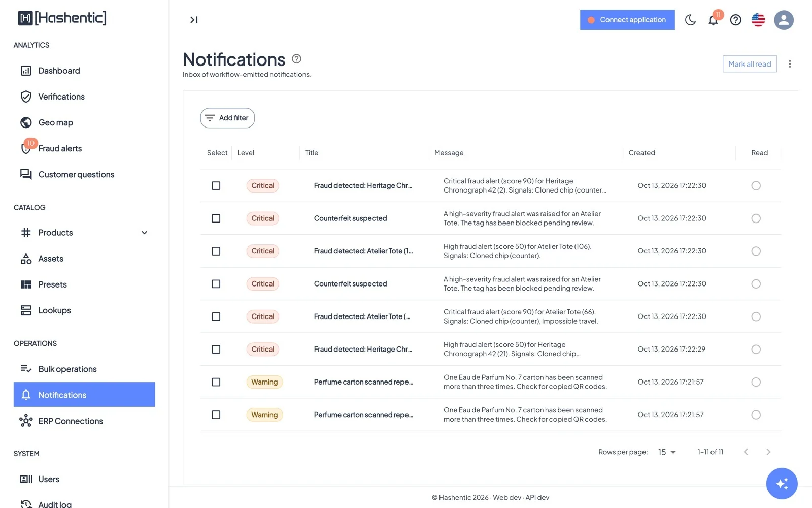Viewport: 812px width, 508px height.
Task: Open Assets in the sidebar
Action: pyautogui.click(x=84, y=259)
